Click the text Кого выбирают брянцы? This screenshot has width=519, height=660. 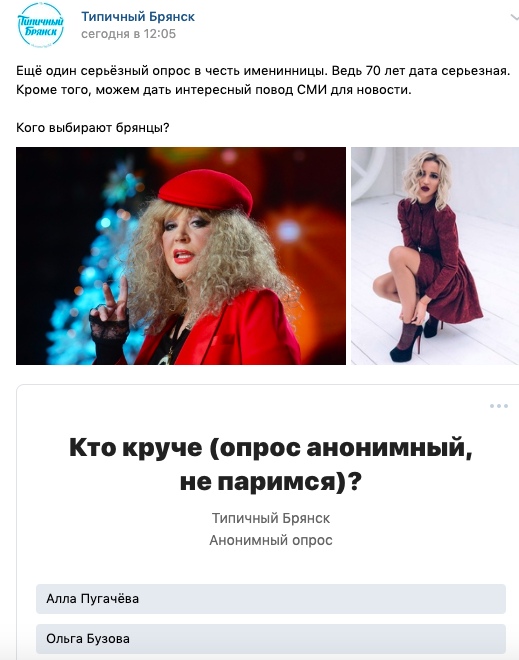pos(93,128)
